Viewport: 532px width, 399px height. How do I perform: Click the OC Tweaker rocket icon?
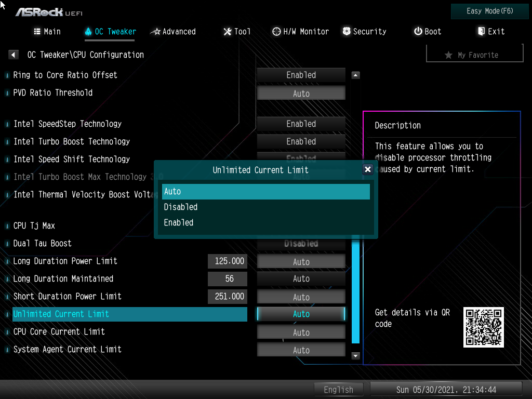(x=88, y=32)
